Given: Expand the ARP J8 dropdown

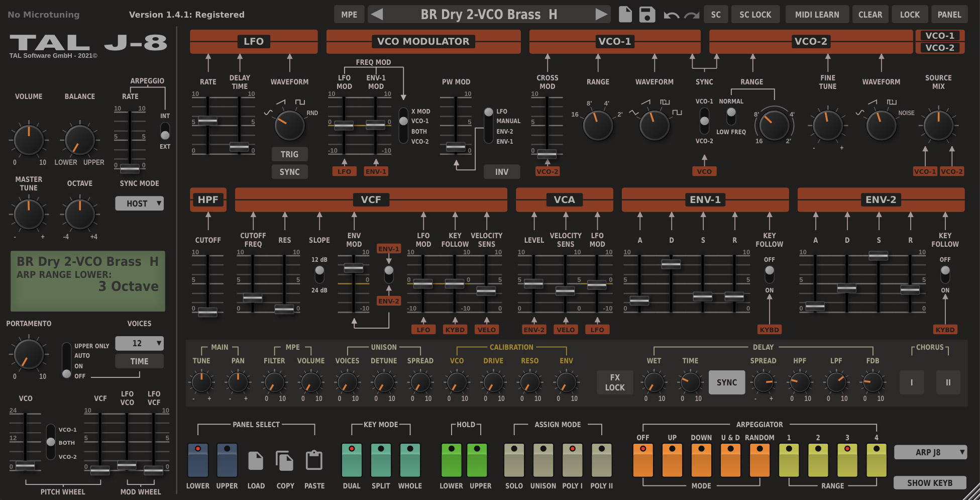Looking at the screenshot, I should pyautogui.click(x=930, y=452).
